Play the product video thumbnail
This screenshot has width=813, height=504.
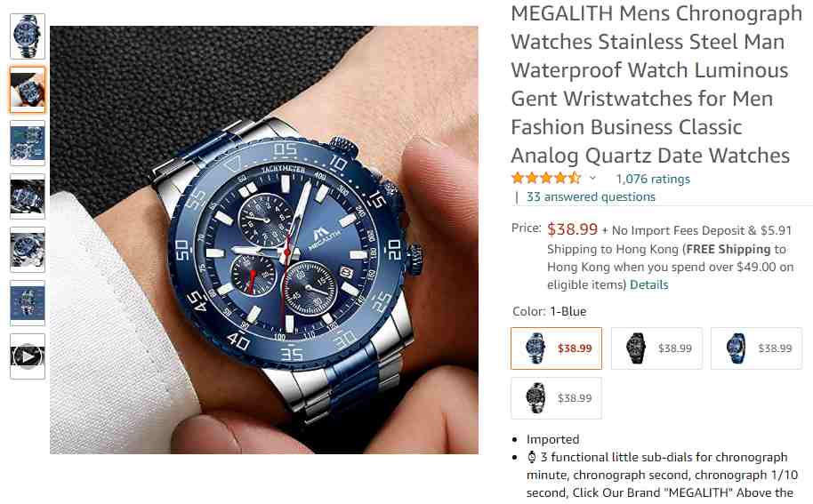point(28,356)
